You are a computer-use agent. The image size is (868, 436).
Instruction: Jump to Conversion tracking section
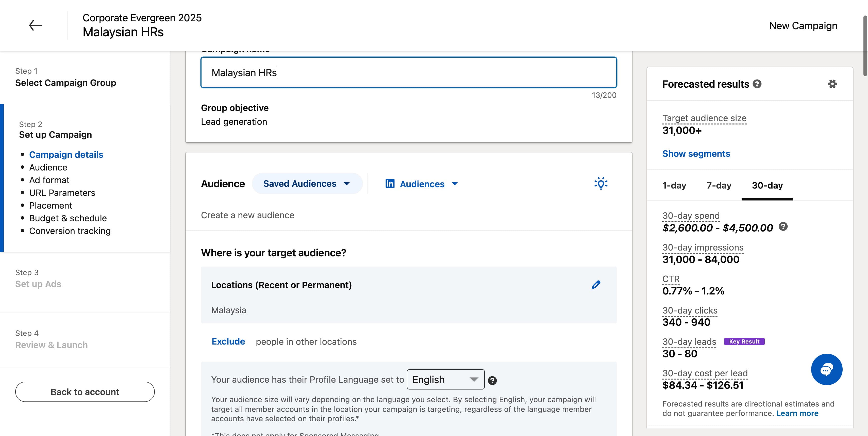70,231
